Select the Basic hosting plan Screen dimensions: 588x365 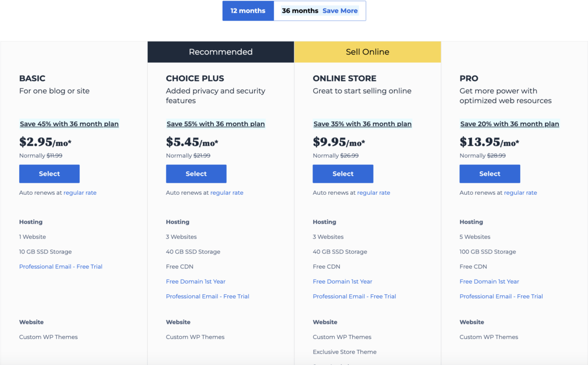click(x=49, y=174)
